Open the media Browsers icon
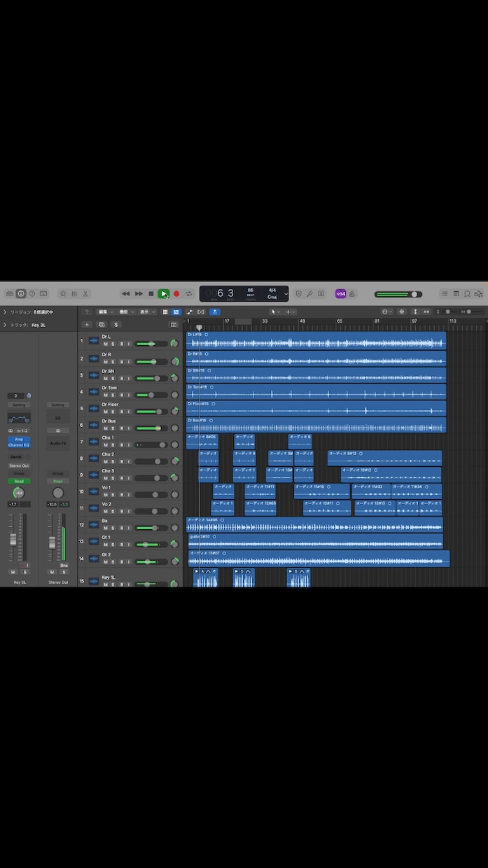 478,294
